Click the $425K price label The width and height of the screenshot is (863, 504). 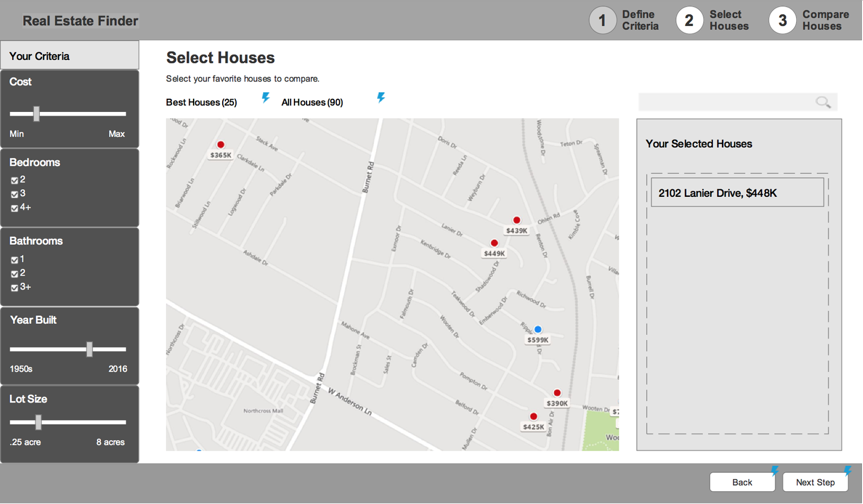coord(533,427)
